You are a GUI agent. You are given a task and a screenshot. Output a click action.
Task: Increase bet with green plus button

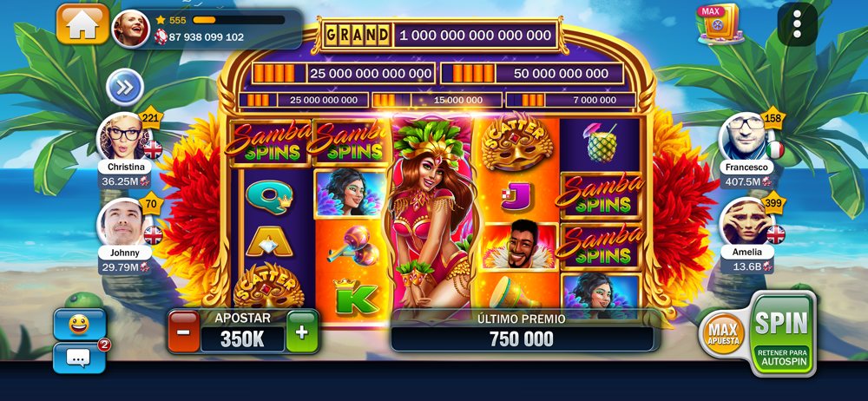coord(302,332)
